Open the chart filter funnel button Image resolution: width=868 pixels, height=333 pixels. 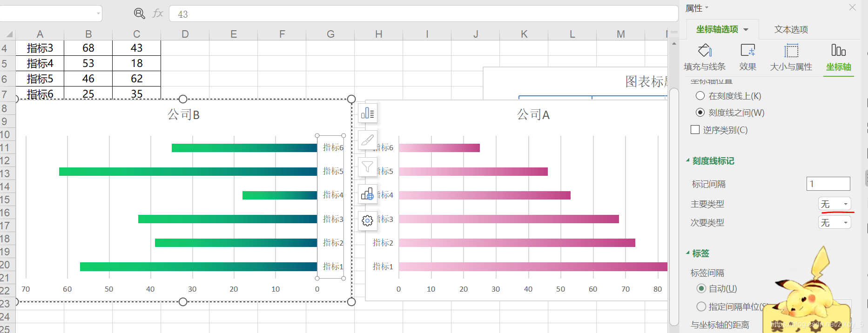368,167
